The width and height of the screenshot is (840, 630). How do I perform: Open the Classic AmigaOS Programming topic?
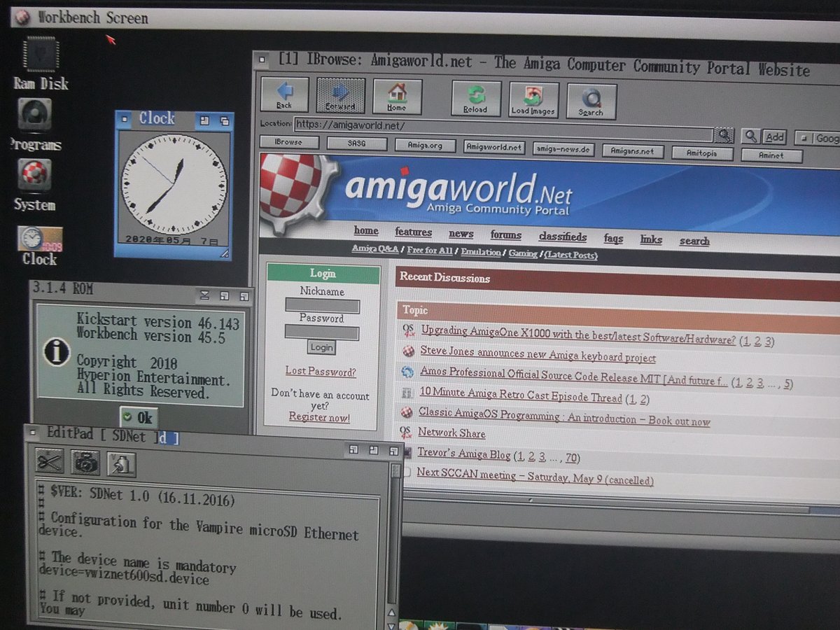click(x=564, y=416)
